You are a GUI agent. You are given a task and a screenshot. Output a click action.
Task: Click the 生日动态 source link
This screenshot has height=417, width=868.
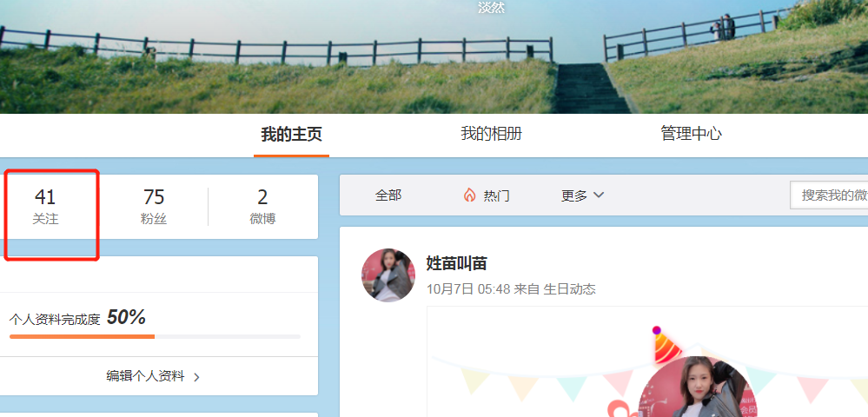tap(570, 289)
